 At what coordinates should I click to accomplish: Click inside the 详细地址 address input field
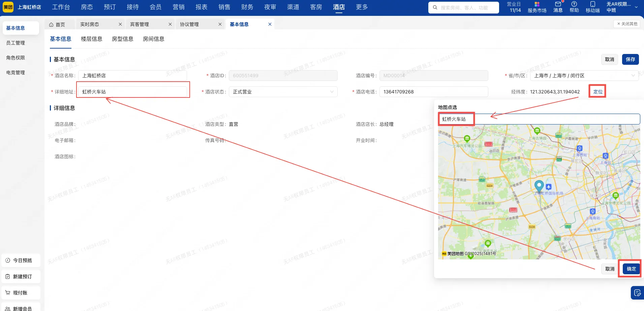tap(133, 91)
